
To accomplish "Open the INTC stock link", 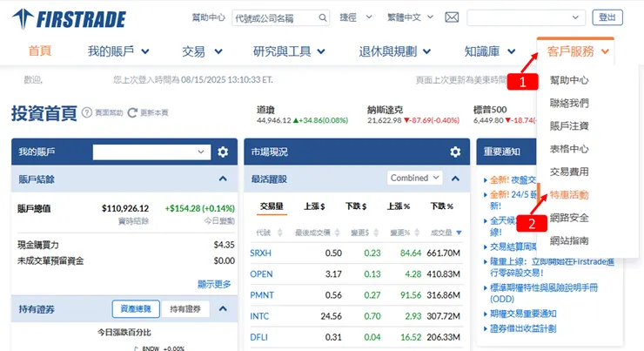I will coord(259,316).
